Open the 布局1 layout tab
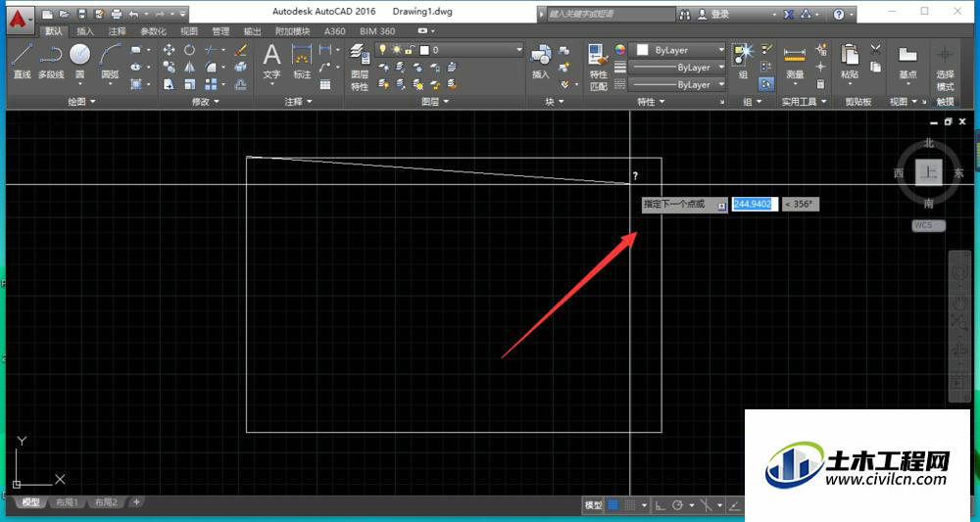 [67, 502]
